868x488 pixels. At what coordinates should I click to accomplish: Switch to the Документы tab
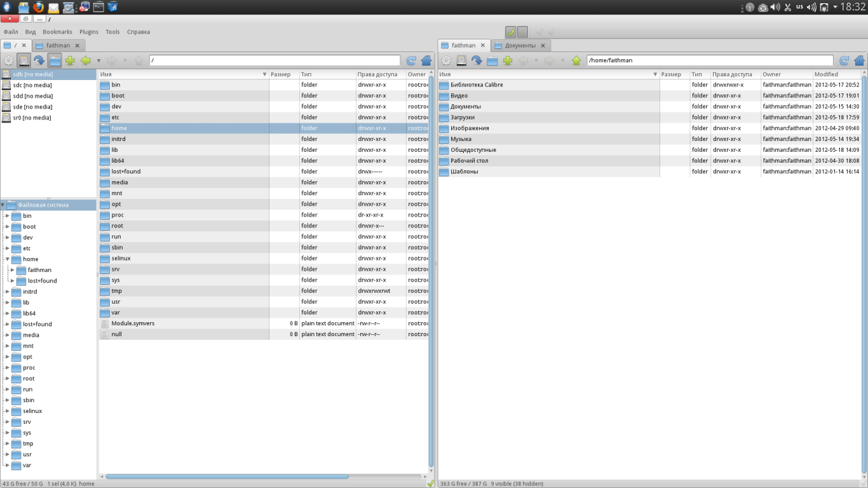(520, 46)
